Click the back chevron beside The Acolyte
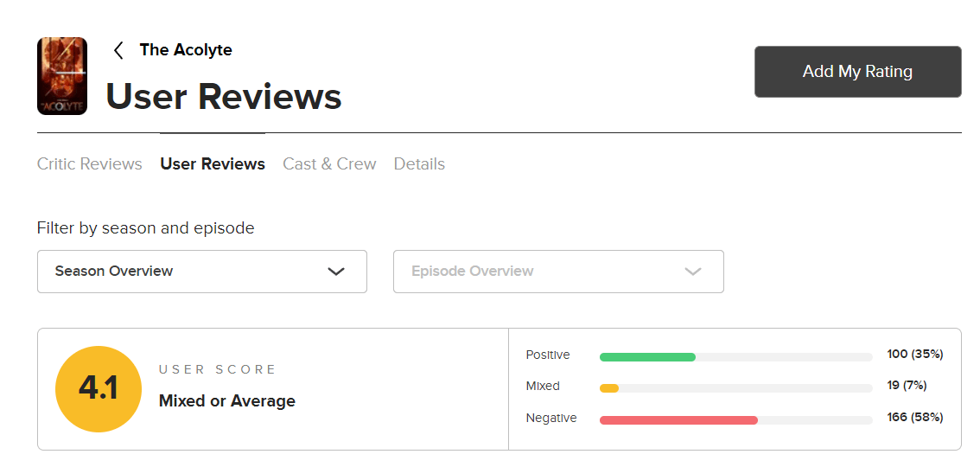Image resolution: width=980 pixels, height=467 pixels. (118, 50)
